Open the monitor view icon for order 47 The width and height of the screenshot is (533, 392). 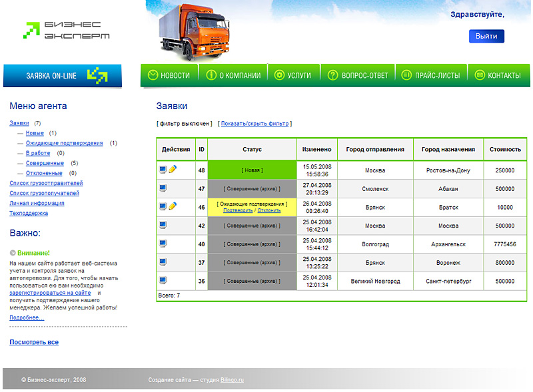coord(163,188)
